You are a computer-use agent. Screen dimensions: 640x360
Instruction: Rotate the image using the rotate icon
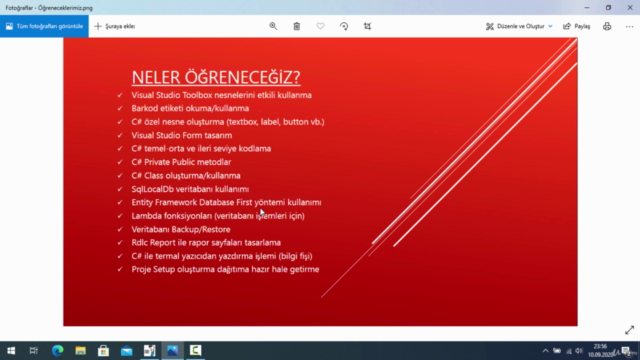[344, 26]
